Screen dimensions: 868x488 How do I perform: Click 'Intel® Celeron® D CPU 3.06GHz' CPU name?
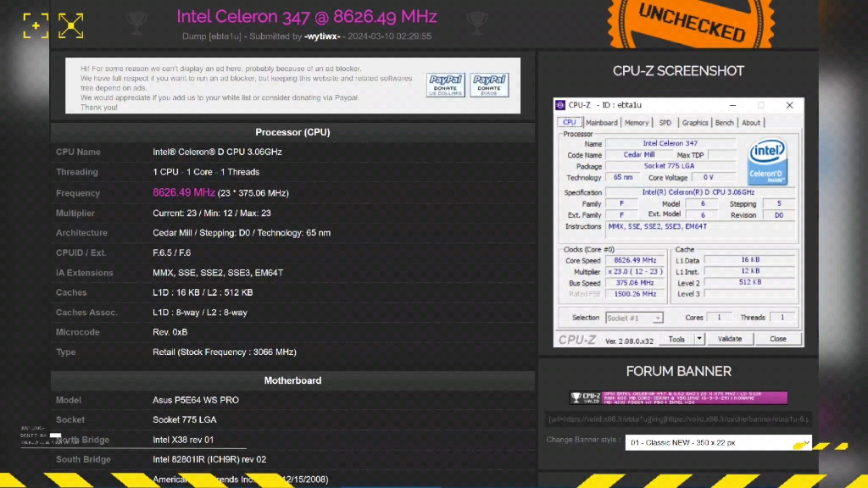[217, 152]
